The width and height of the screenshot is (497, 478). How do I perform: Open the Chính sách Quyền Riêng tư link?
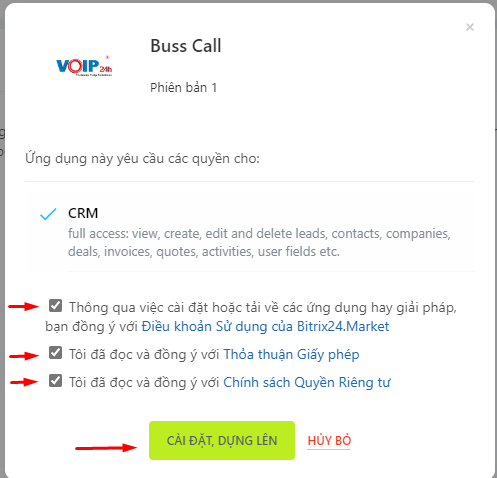coord(307,382)
